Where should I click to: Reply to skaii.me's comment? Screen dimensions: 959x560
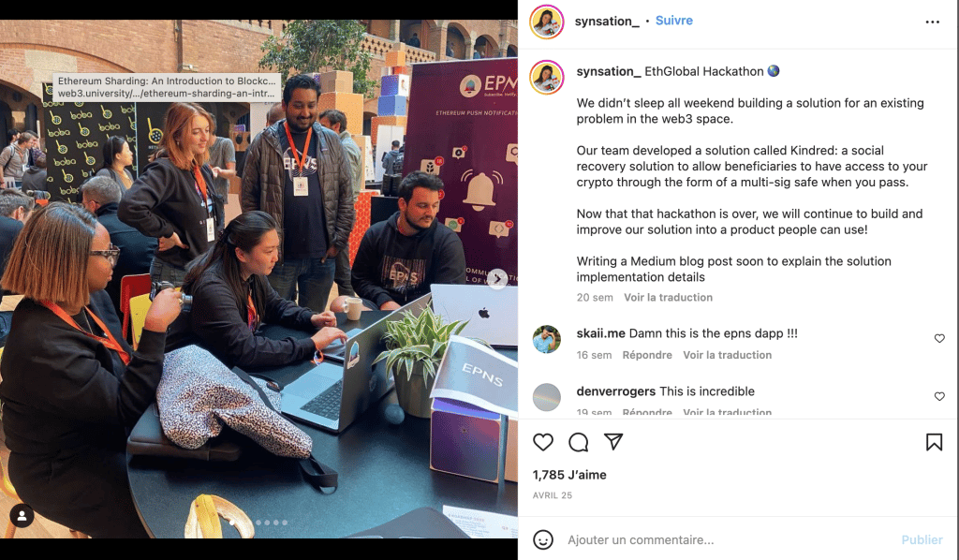point(647,355)
